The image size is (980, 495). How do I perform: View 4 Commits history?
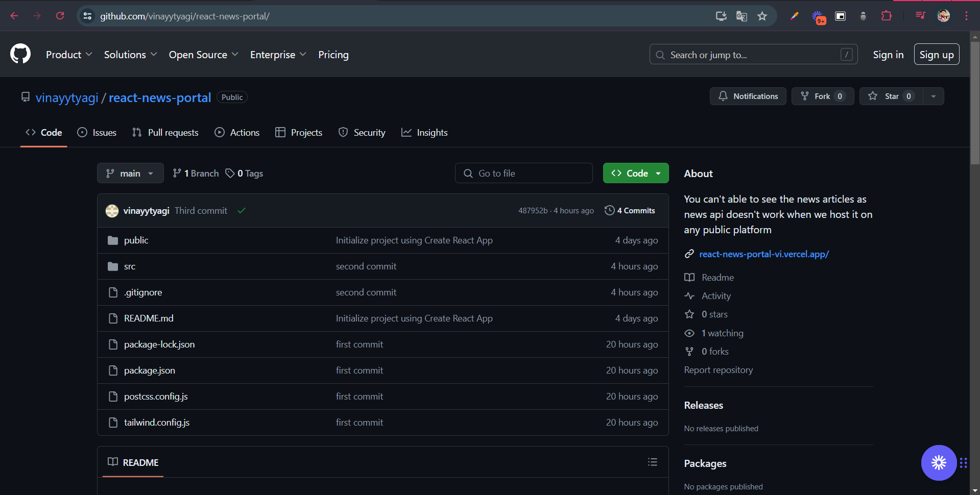pyautogui.click(x=630, y=210)
